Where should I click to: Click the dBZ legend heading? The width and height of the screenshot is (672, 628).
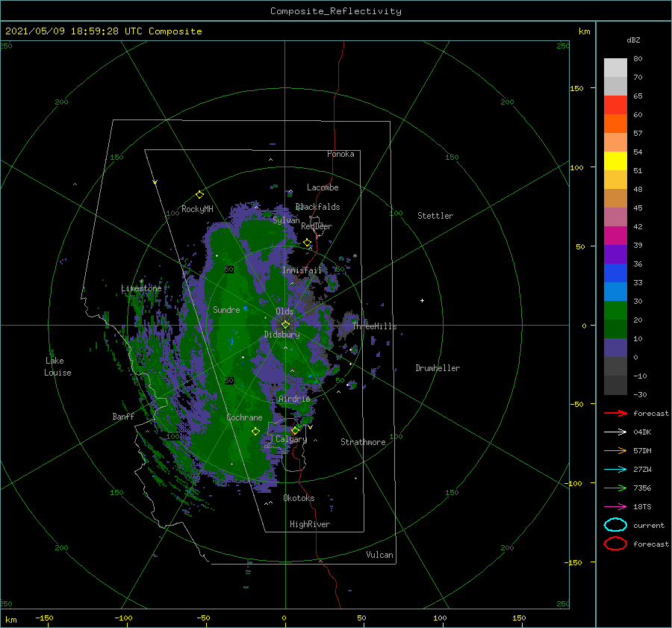[x=633, y=40]
